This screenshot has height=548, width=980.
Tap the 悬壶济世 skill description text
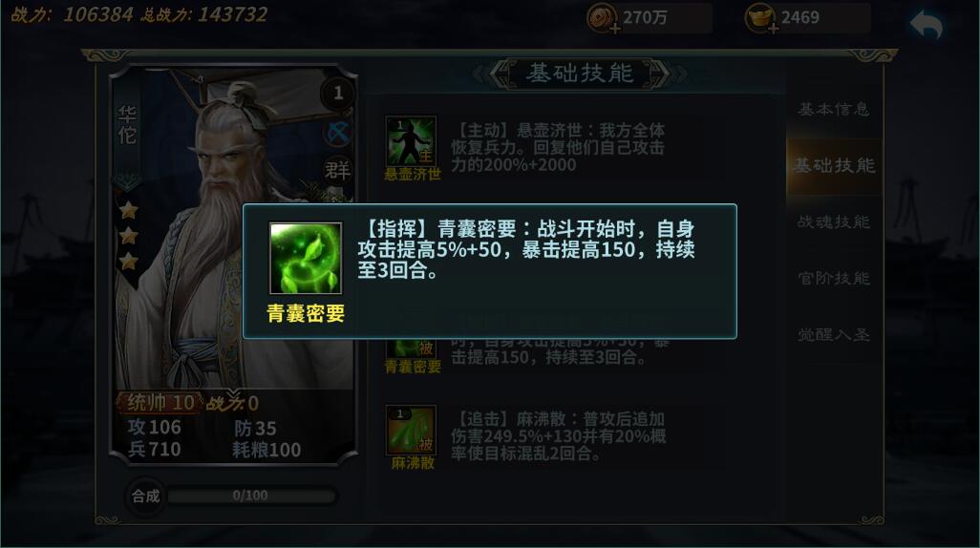coord(558,147)
